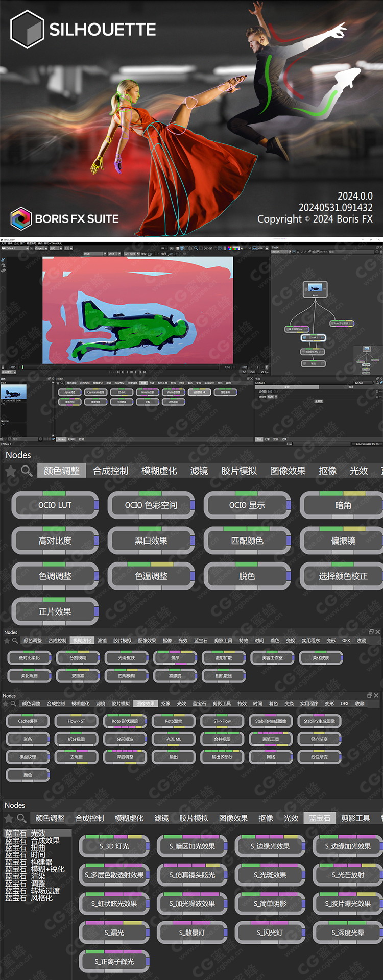This screenshot has height=980, width=383.
Task: Click the search magnifier beside the OCIO LUT panel tabs
Action: pos(27,471)
